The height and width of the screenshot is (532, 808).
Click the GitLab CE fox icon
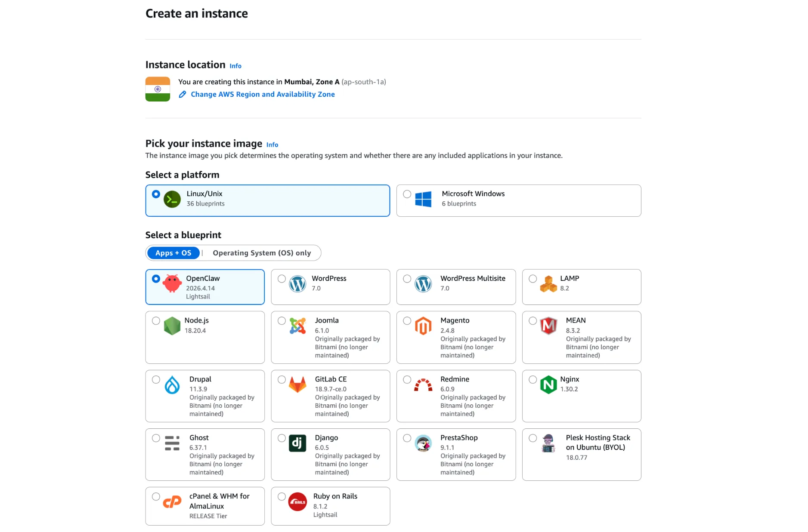(297, 384)
